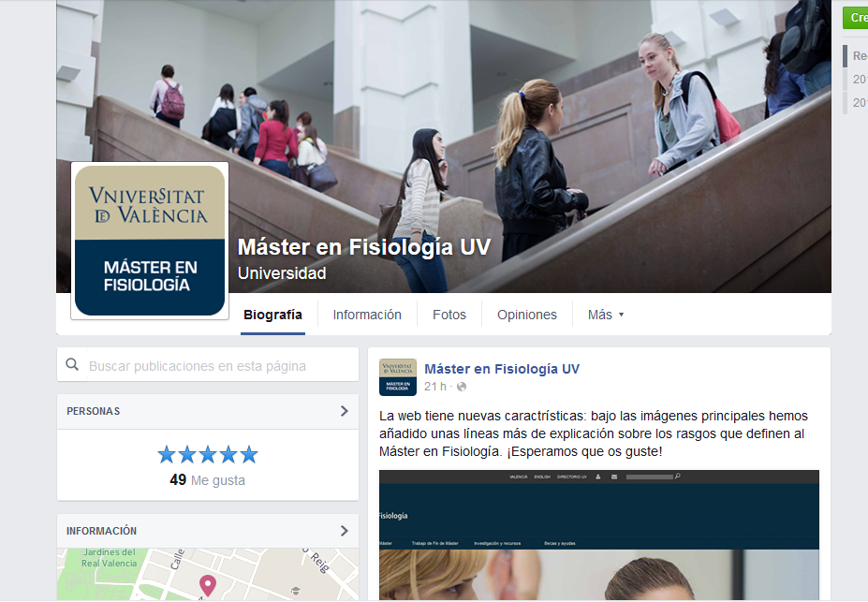This screenshot has width=868, height=602.
Task: Expand the Información sidebar section chevron
Action: (x=344, y=531)
